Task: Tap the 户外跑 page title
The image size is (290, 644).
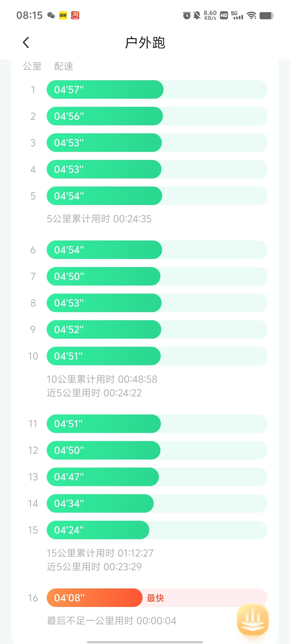Action: click(x=145, y=43)
